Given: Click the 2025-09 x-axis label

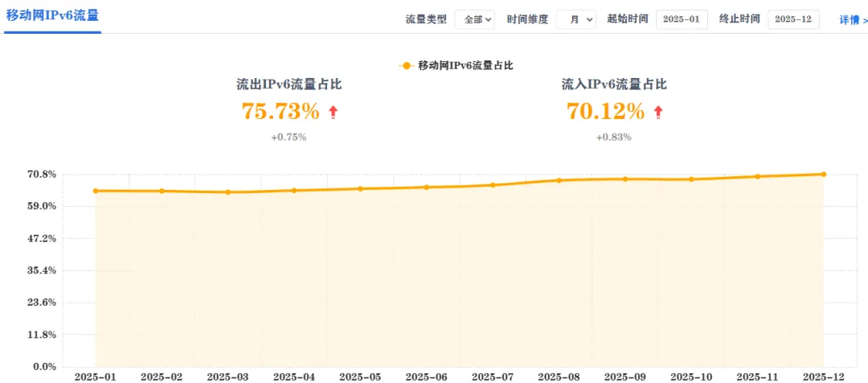Looking at the screenshot, I should (x=625, y=377).
